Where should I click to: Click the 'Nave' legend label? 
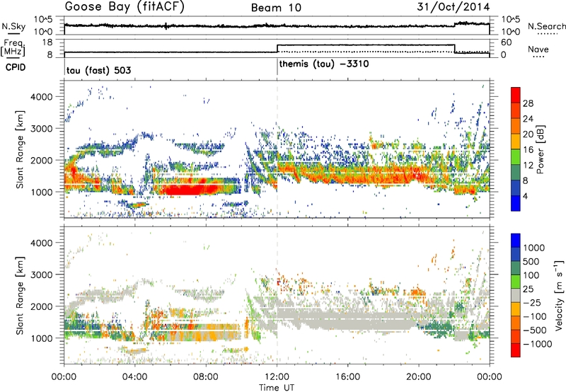pos(538,49)
